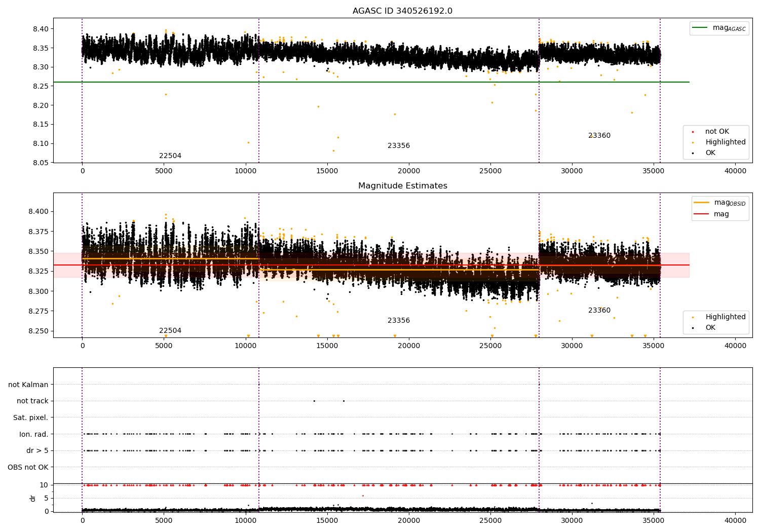The height and width of the screenshot is (532, 760).
Task: Select the 'Ion. rad.' row label
Action: pyautogui.click(x=34, y=435)
